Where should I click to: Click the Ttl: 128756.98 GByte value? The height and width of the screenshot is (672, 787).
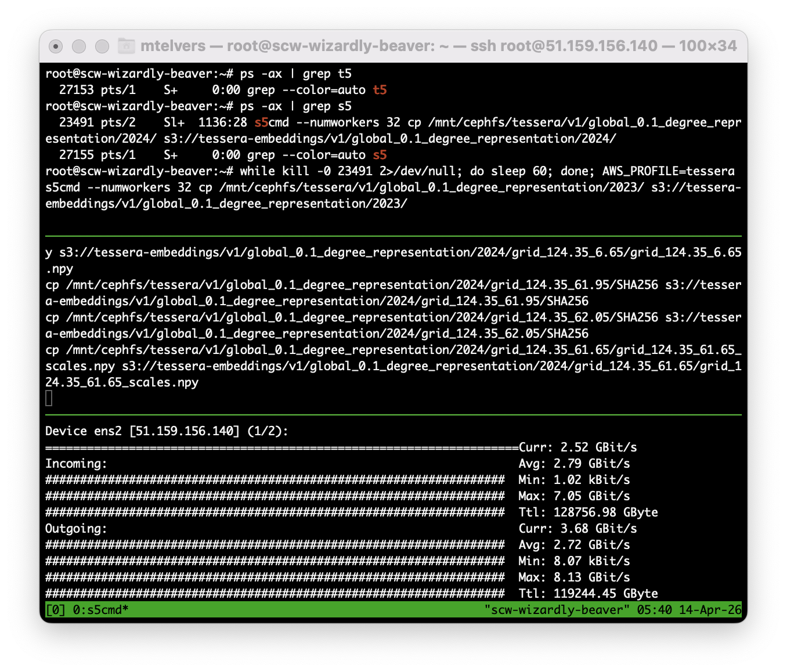588,512
